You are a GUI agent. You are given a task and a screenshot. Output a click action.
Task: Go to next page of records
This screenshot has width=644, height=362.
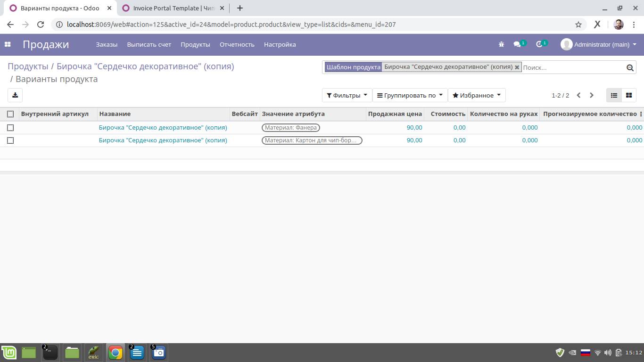pyautogui.click(x=592, y=95)
